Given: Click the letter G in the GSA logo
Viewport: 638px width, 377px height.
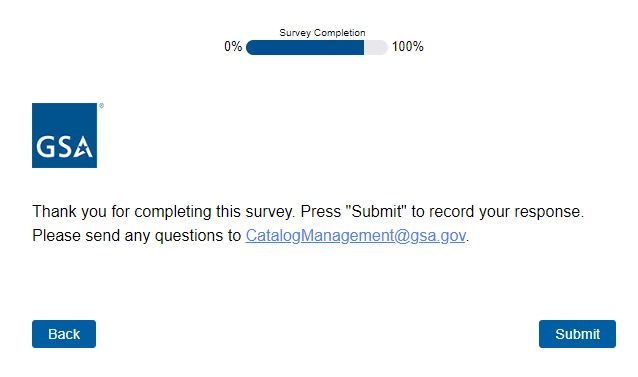Looking at the screenshot, I should (44, 147).
